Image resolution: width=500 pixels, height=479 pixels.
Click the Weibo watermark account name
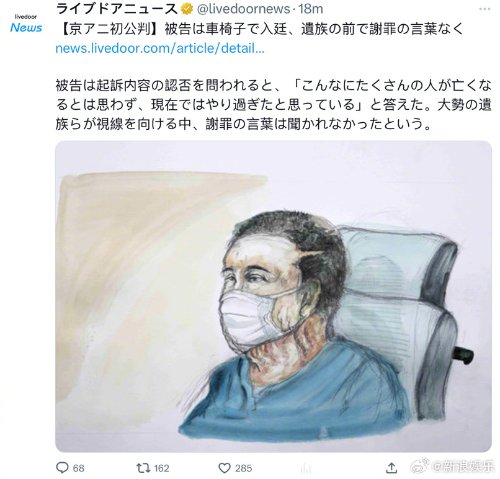click(463, 467)
